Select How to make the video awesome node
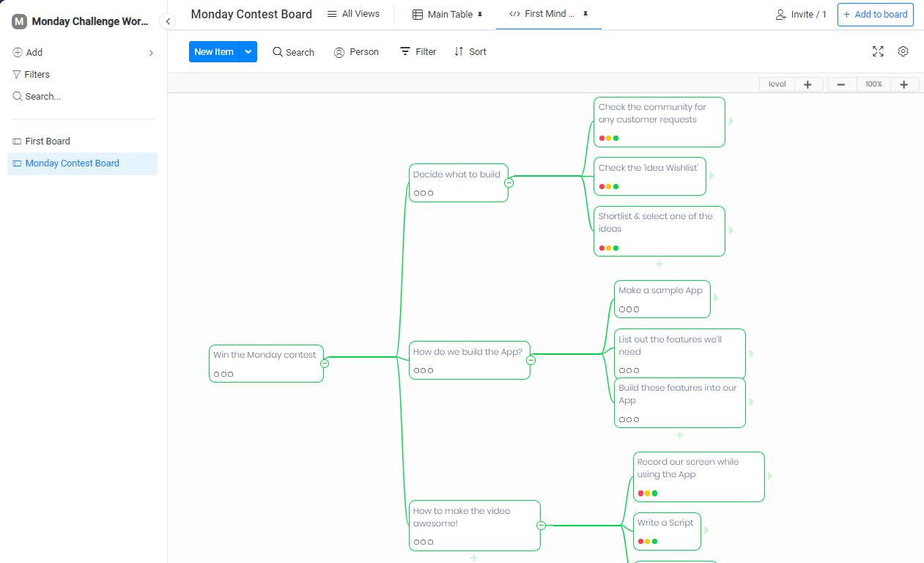The height and width of the screenshot is (563, 924). 474,526
